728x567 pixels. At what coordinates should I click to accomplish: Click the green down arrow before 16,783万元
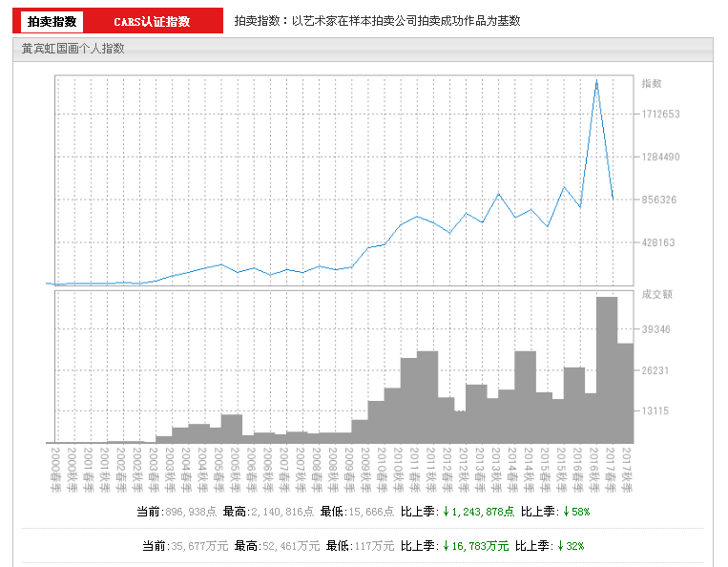(x=445, y=546)
